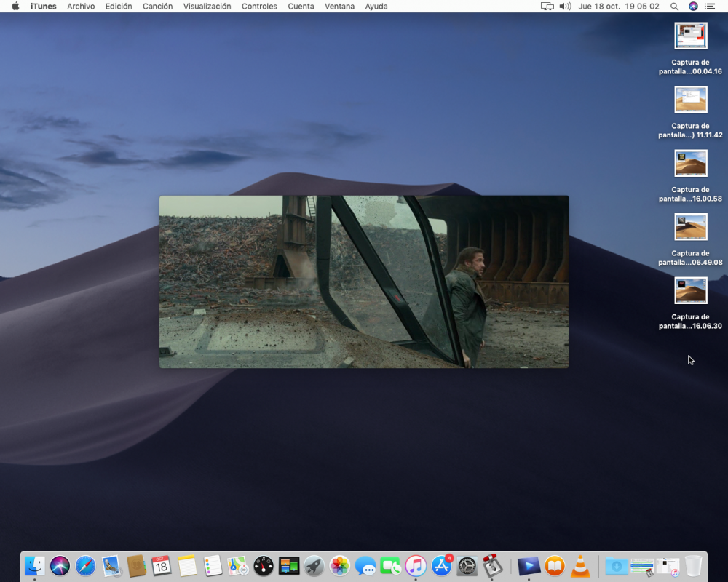Open the blue play-arrow video app in Dock

(529, 566)
